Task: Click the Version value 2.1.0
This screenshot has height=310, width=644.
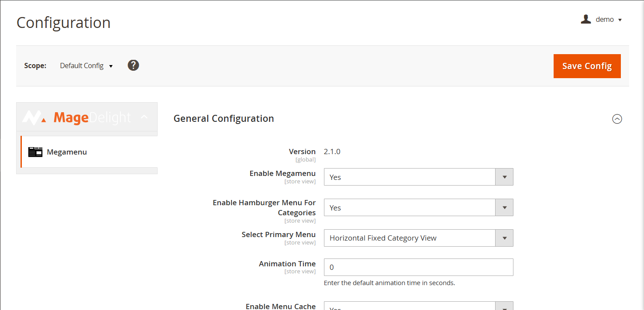Action: coord(332,152)
